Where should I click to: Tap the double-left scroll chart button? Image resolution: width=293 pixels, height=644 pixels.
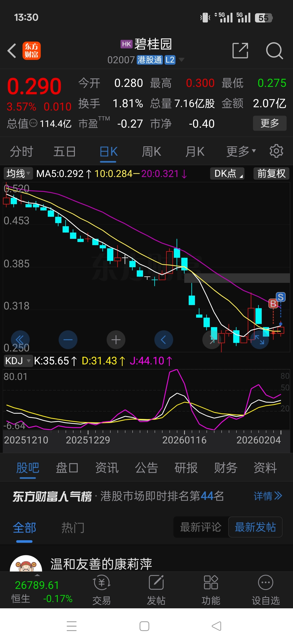(20, 340)
